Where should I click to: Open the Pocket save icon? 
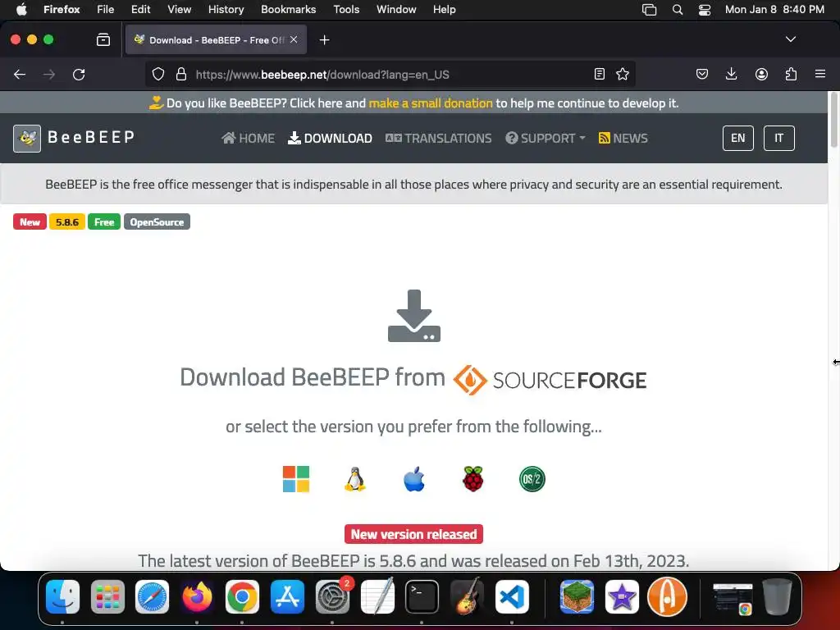(702, 74)
